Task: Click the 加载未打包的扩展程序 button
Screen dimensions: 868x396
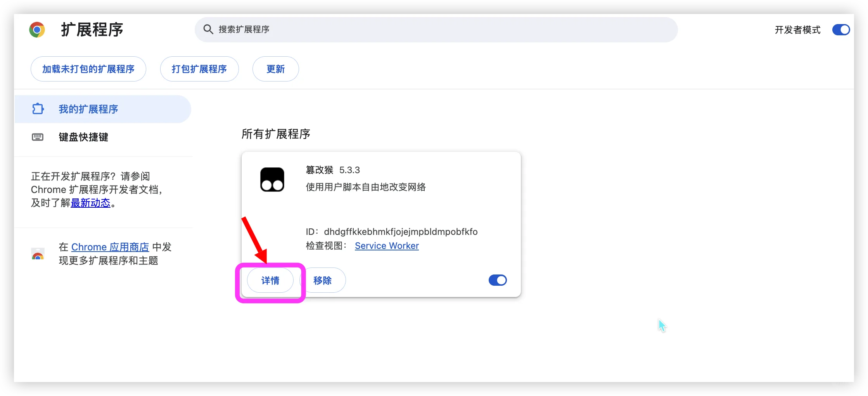Action: coord(88,69)
